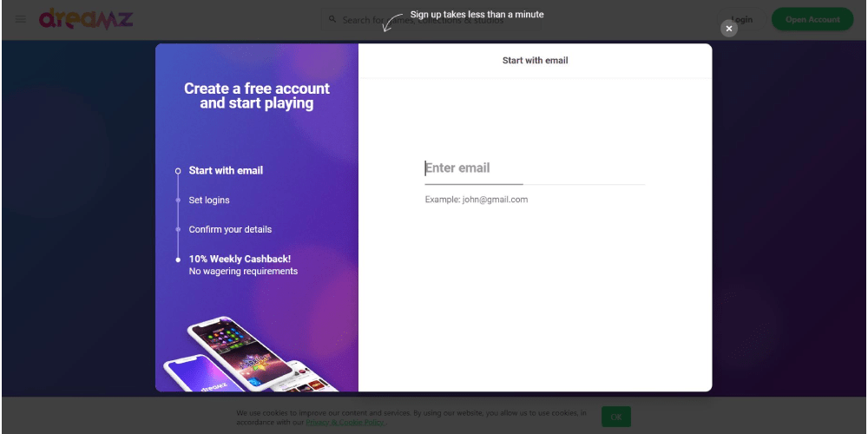
Task: Click the Dreamz logo
Action: 86,19
